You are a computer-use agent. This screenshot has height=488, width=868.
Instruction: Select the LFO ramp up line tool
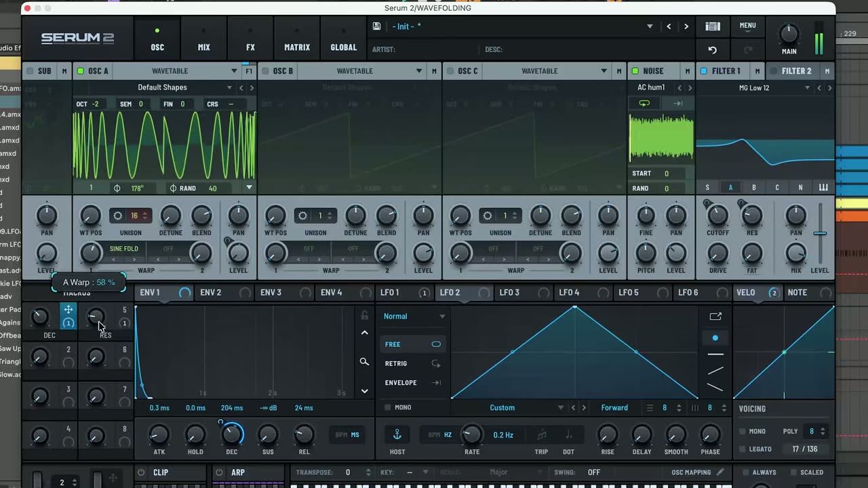(715, 371)
